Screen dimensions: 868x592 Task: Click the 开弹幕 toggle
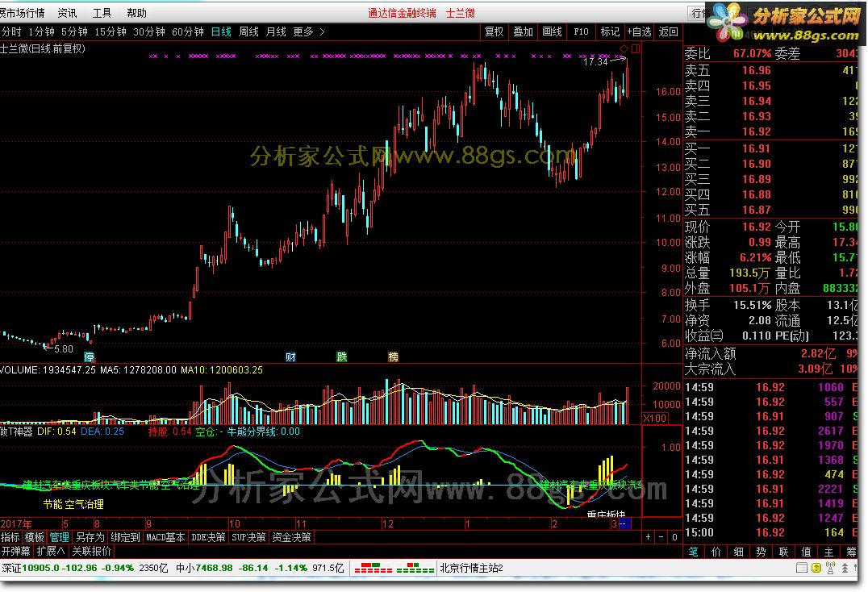pos(16,551)
